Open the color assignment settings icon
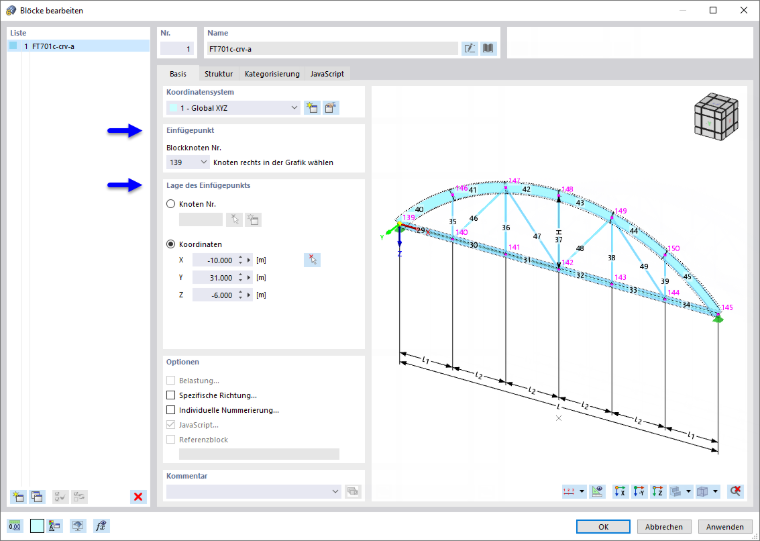This screenshot has height=541, width=760. 55,526
